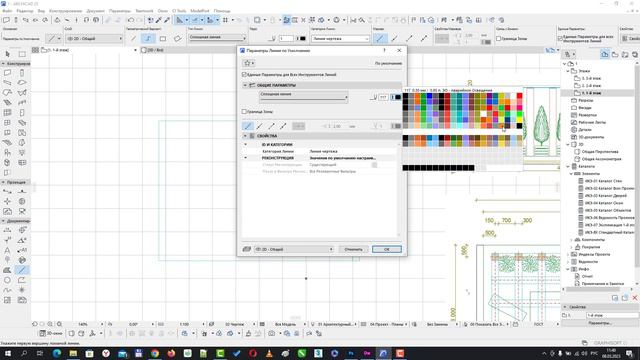Open line type dropdown in dialog

point(304,96)
